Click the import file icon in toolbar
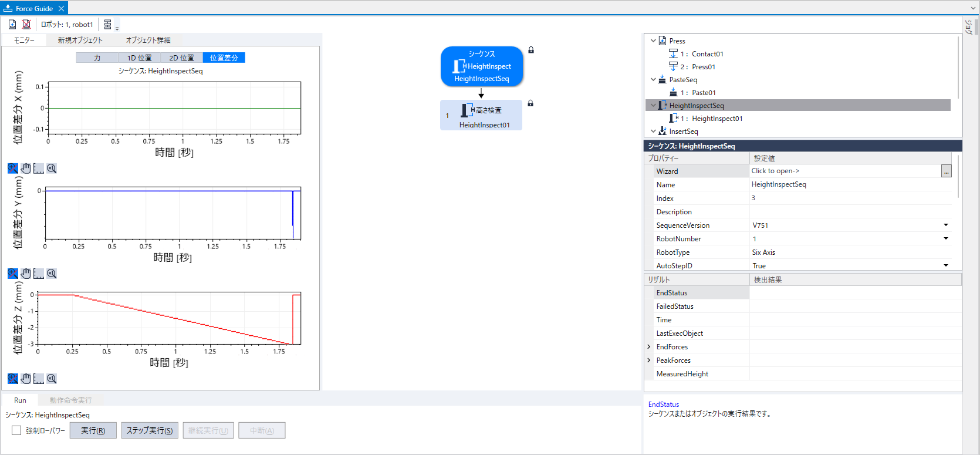 pyautogui.click(x=12, y=24)
